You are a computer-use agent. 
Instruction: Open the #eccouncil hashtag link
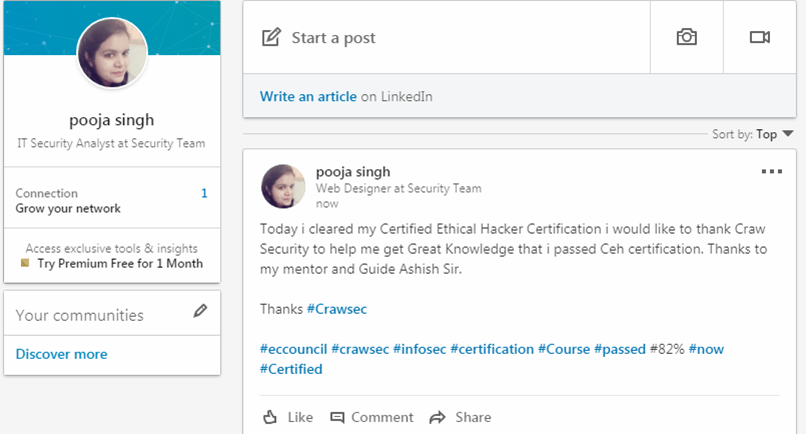coord(293,349)
